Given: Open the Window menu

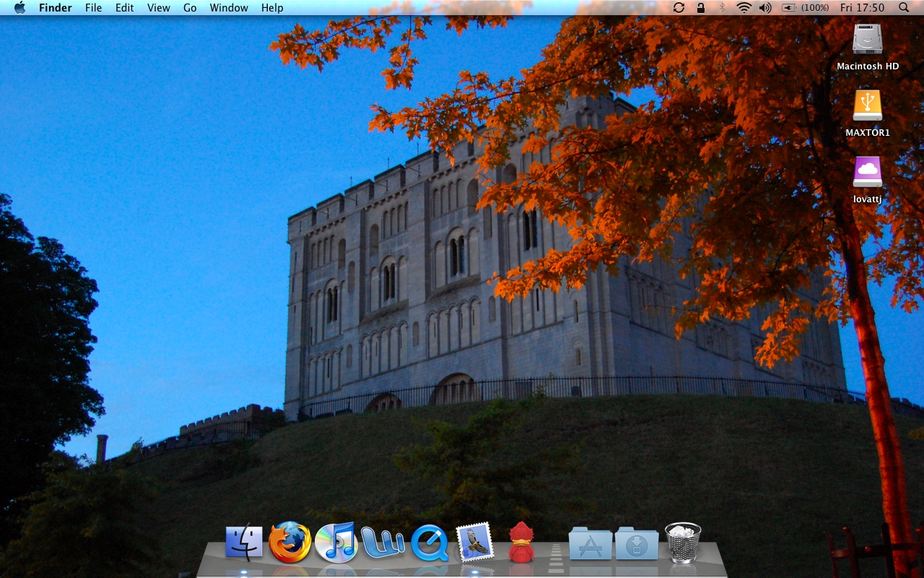Looking at the screenshot, I should 229,8.
